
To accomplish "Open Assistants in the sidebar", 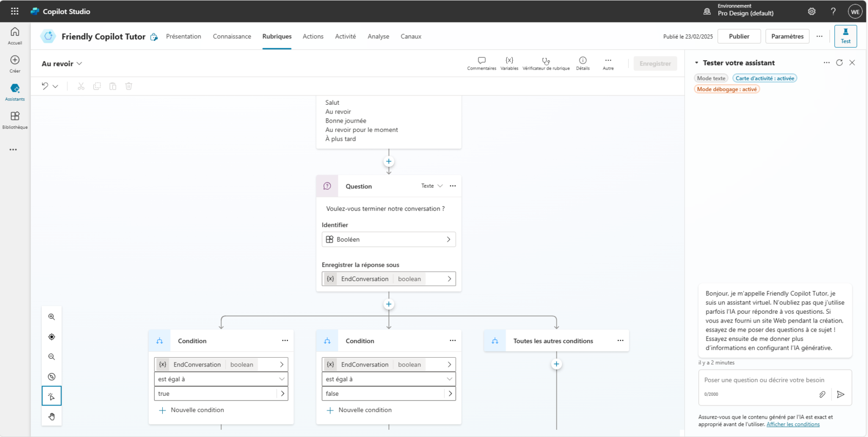I will click(15, 92).
